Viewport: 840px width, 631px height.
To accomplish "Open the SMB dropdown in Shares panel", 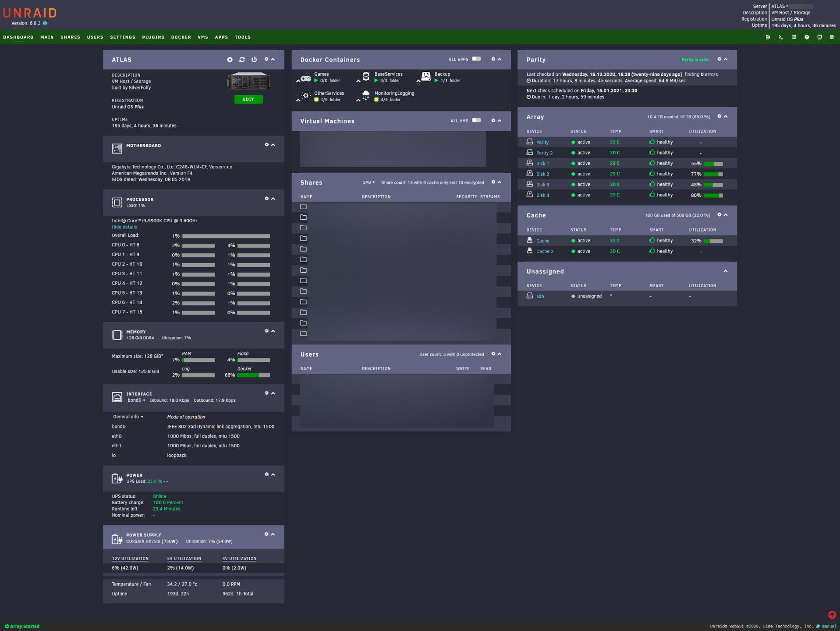I will pos(369,182).
